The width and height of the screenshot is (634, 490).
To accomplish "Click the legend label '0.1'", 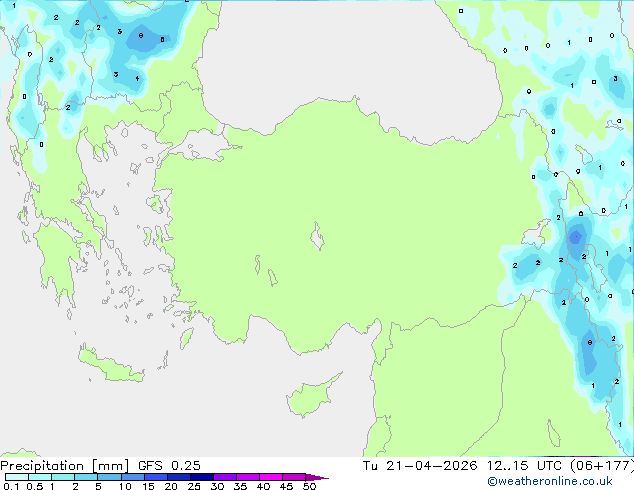I will coord(11,486).
